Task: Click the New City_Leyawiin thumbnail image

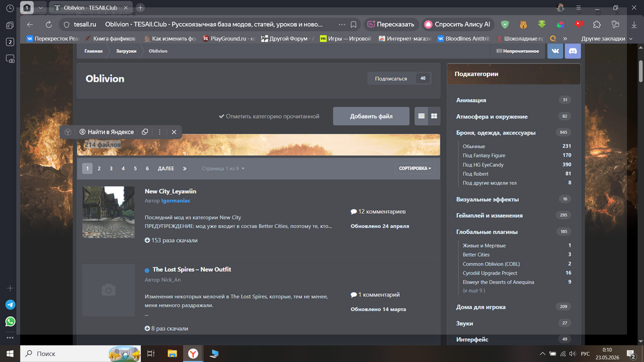Action: pos(108,212)
